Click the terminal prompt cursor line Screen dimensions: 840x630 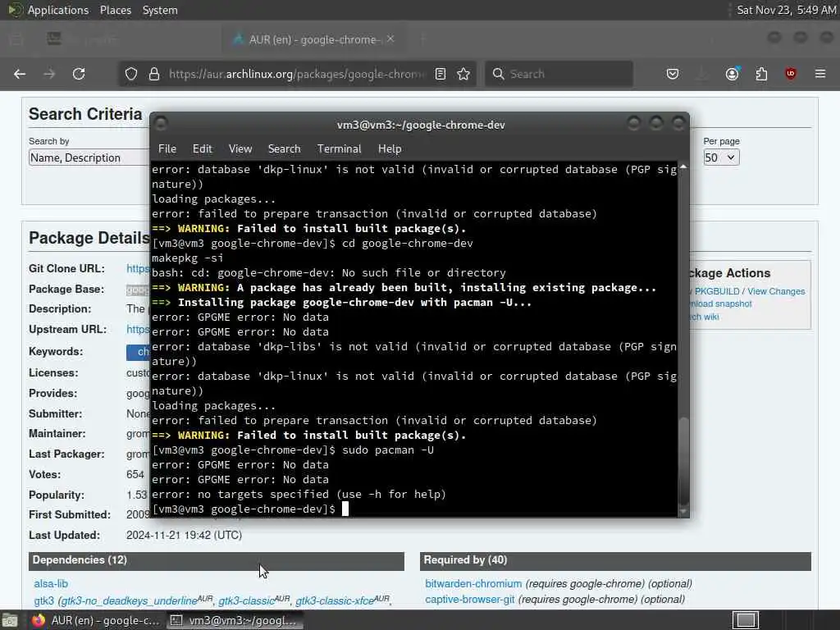tap(250, 509)
